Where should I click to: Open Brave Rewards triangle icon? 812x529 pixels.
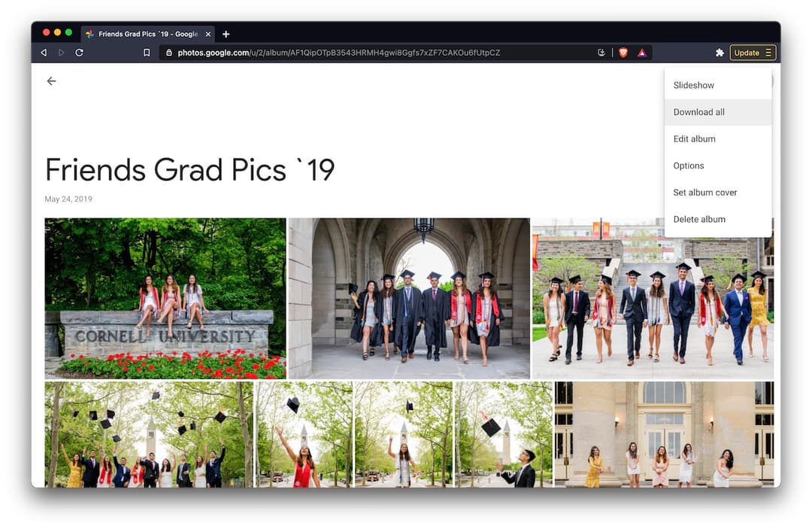pos(643,53)
